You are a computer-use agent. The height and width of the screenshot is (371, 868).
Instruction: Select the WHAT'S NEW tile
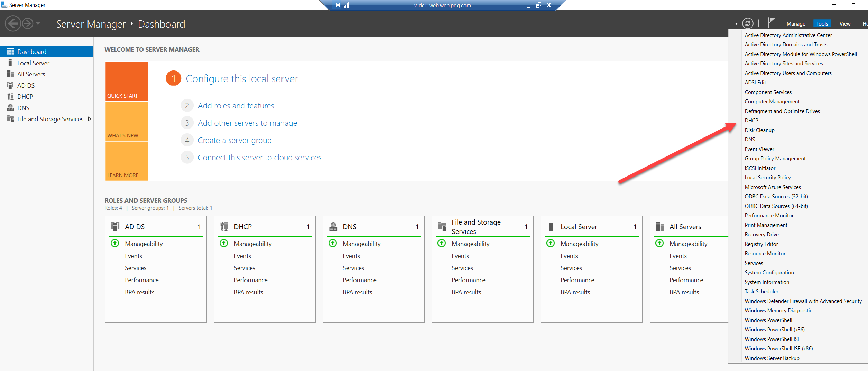[127, 121]
